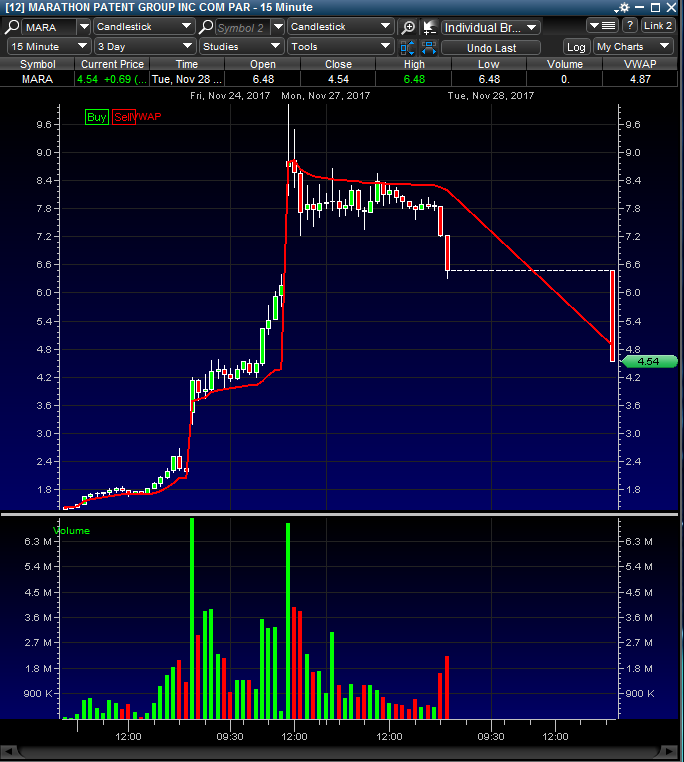Click the Volume column header

click(564, 64)
